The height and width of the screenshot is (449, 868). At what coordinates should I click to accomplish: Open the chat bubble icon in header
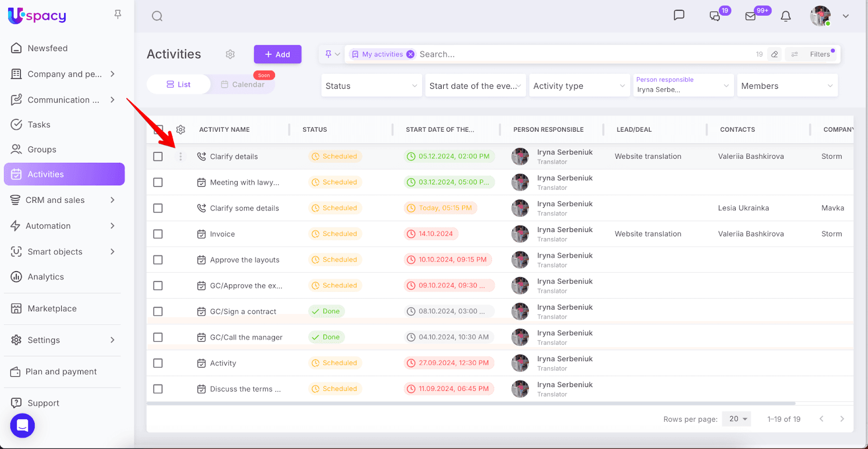[679, 15]
